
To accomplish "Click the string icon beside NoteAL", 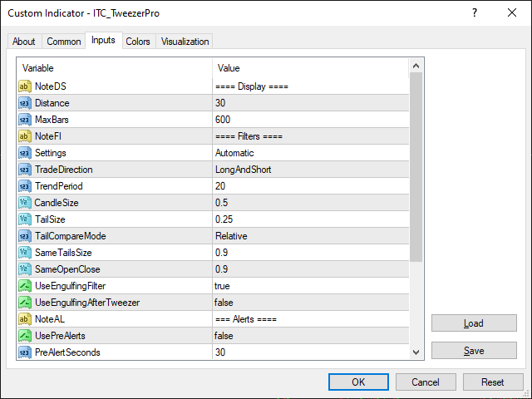I will click(25, 319).
